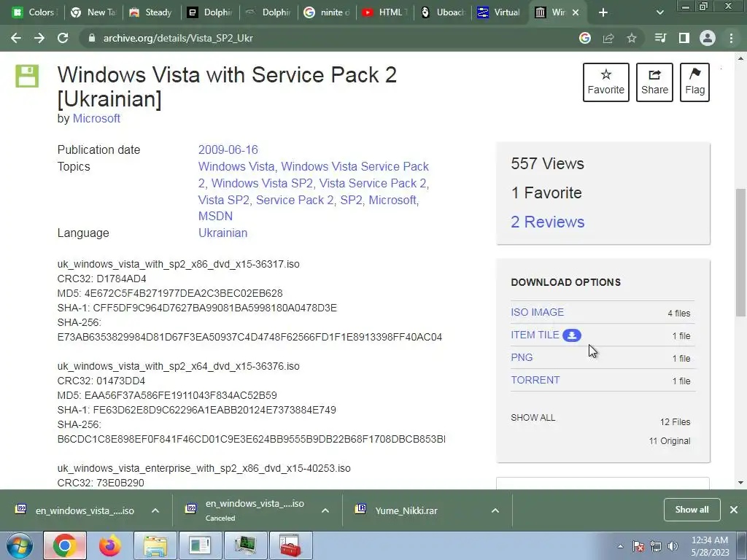Switch to the Colors tab
The image size is (747, 560).
34,12
